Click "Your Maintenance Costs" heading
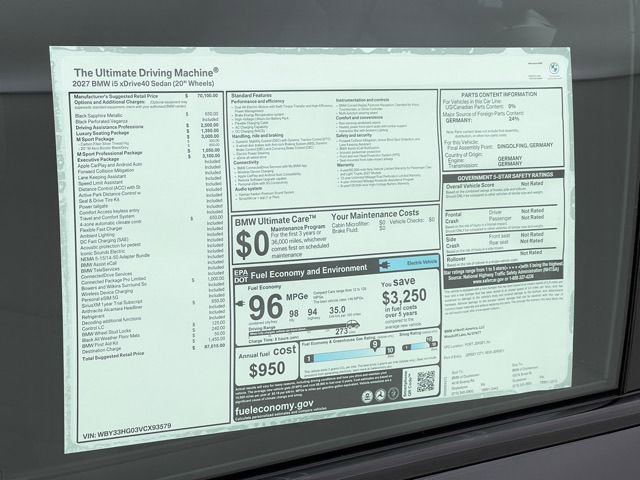 [x=375, y=215]
